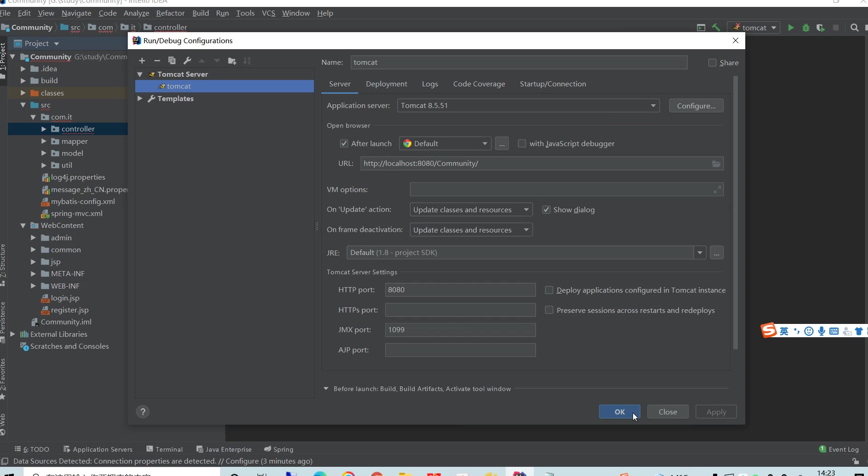
Task: Click the stop process icon
Action: point(836,28)
